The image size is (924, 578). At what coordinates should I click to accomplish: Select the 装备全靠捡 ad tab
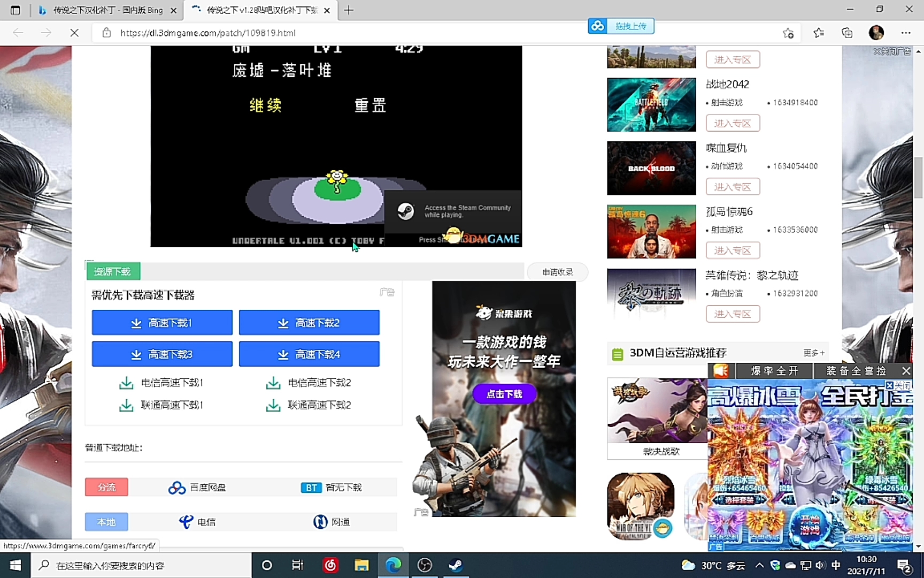[x=856, y=371]
